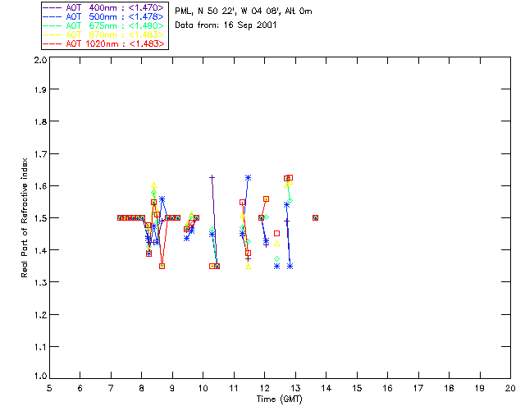This screenshot has height=420, width=525.
Task: Select the red dashed legend line sample
Action: point(52,43)
